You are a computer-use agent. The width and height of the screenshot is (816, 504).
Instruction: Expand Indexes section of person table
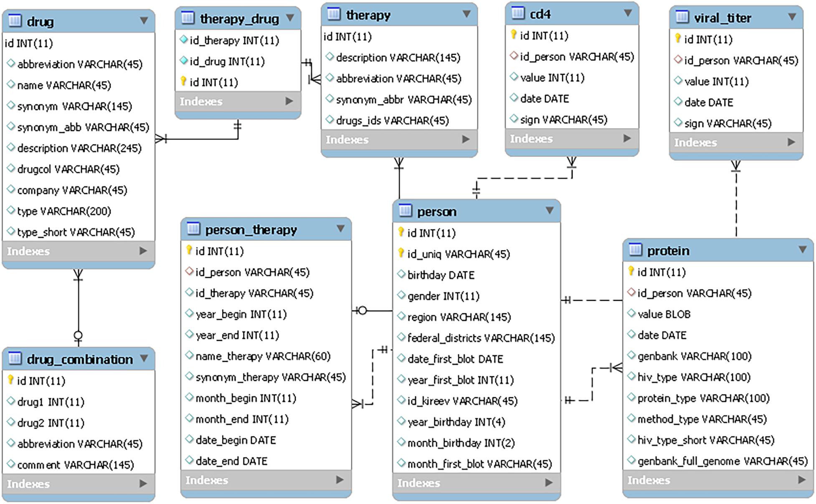(549, 483)
